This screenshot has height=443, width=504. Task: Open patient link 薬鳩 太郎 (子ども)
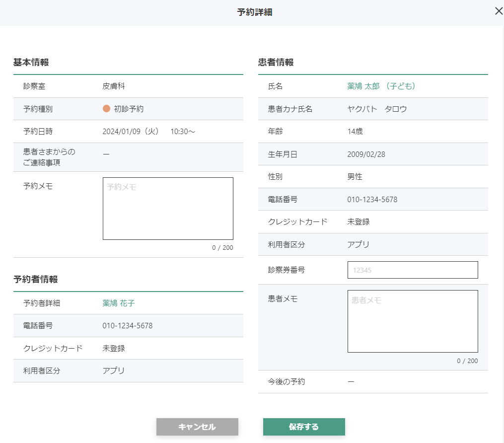pyautogui.click(x=381, y=86)
